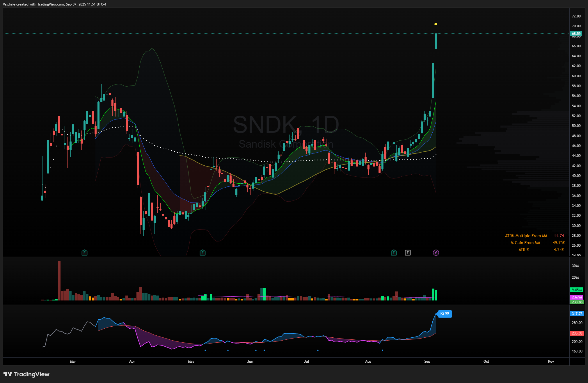
Task: Click the SNDK, 1D watermark text
Action: [x=286, y=125]
